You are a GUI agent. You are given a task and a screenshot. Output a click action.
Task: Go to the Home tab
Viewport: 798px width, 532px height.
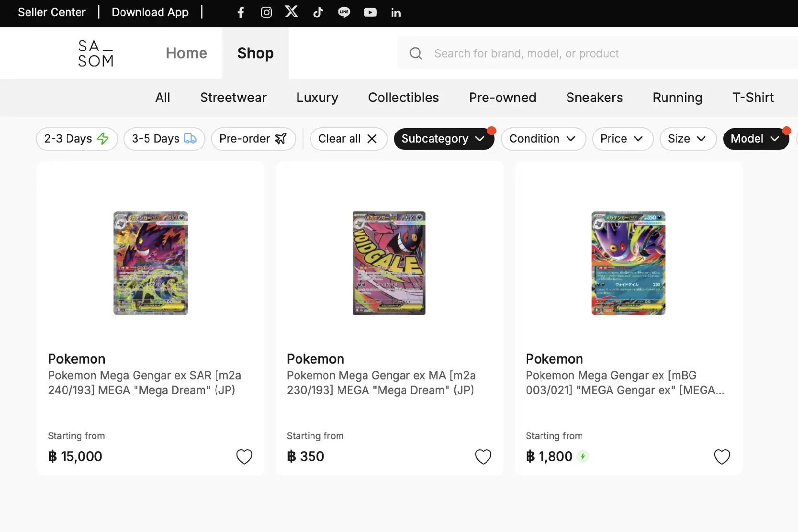tap(186, 53)
